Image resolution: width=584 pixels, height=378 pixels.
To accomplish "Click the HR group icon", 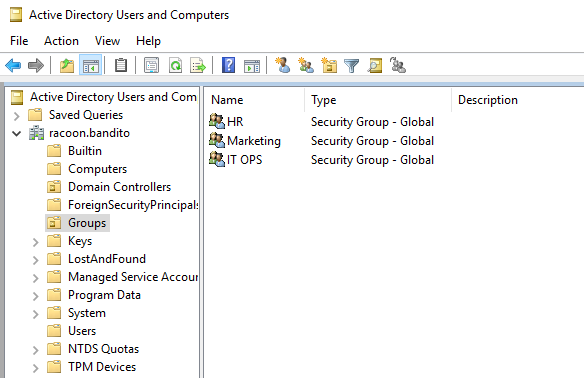I will (x=217, y=121).
